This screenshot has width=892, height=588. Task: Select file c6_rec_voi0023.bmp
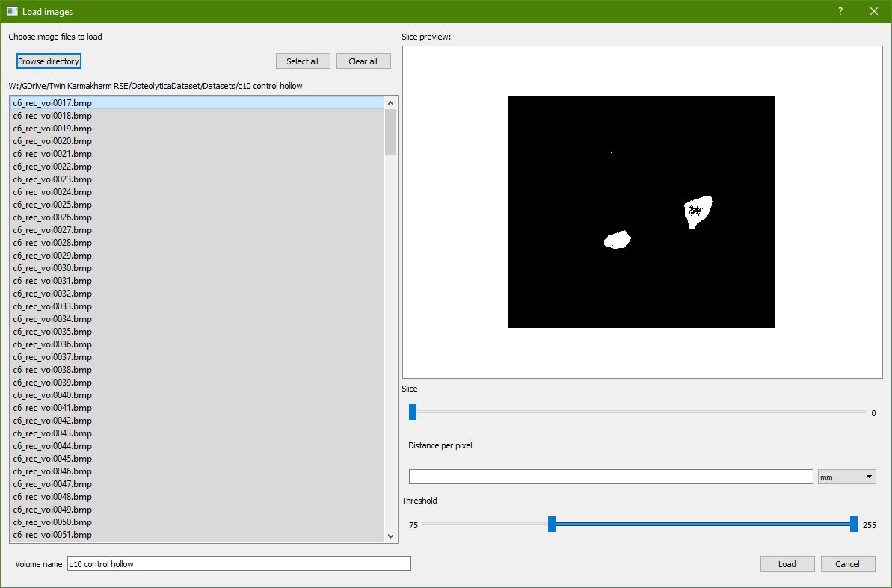(x=197, y=179)
